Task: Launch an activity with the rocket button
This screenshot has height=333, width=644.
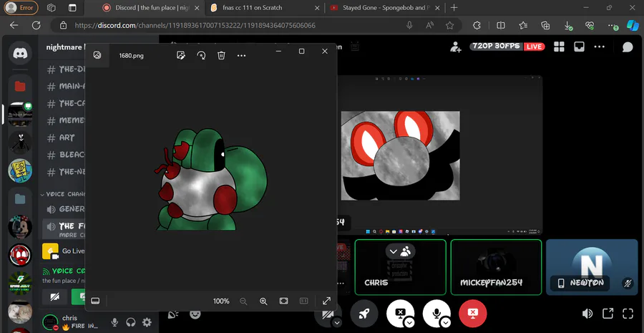Action: [x=364, y=314]
